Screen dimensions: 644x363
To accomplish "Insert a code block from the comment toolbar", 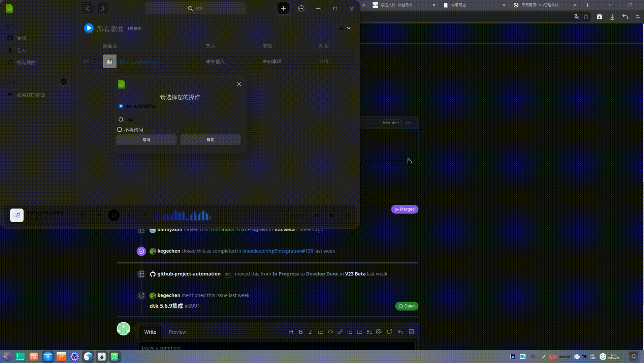I will tap(330, 332).
